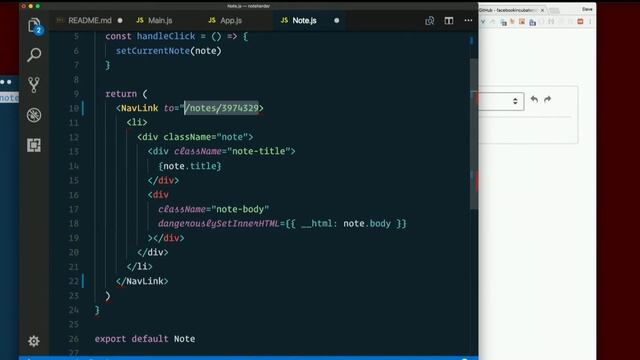Click line number 10 in the gutter
The width and height of the screenshot is (640, 360).
(74, 108)
